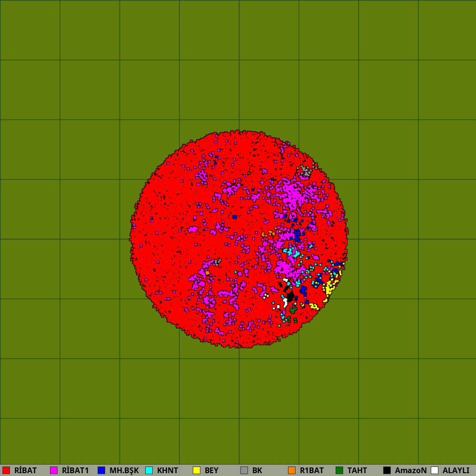Click the white ALAYLI legend swatch
The height and width of the screenshot is (476, 476).
click(435, 470)
